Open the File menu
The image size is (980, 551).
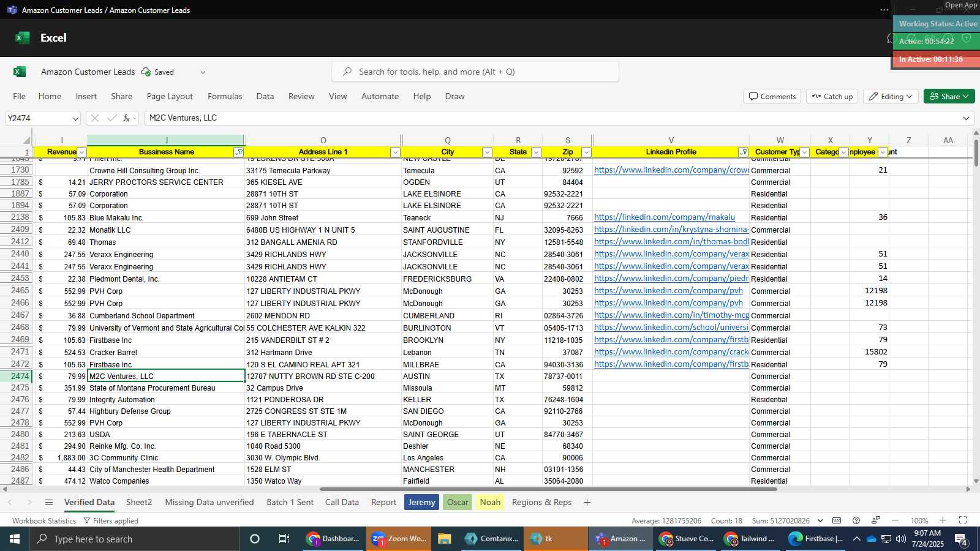[x=20, y=96]
